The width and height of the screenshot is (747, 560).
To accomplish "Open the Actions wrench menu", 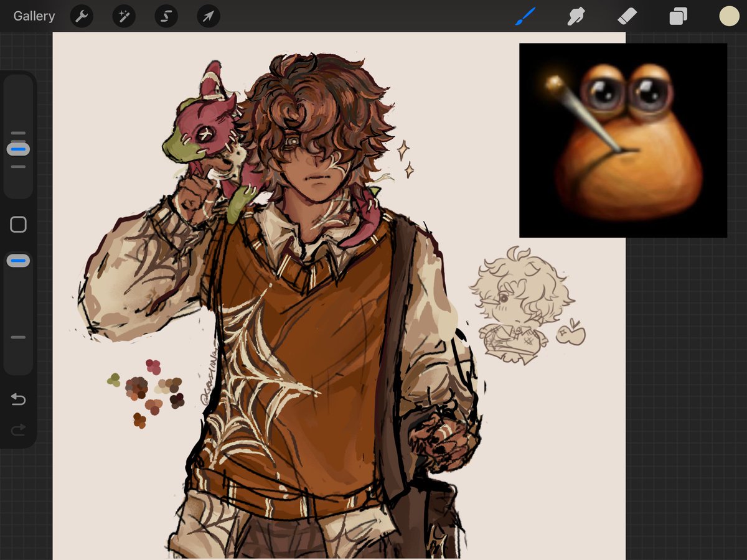I will pyautogui.click(x=82, y=16).
